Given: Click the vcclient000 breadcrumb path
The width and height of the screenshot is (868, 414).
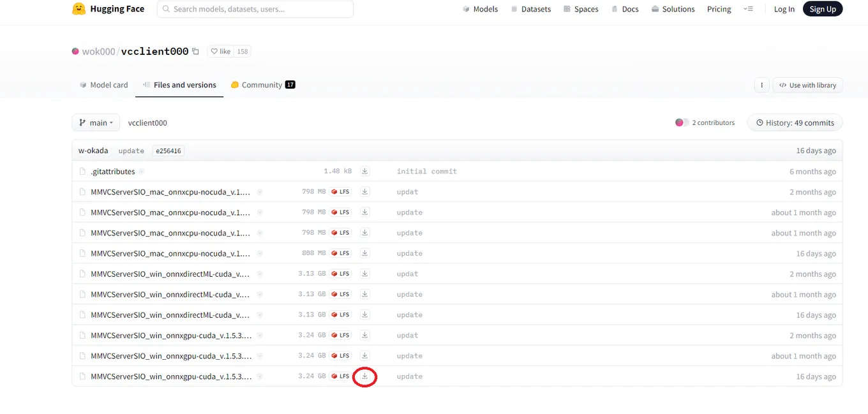Looking at the screenshot, I should [147, 122].
